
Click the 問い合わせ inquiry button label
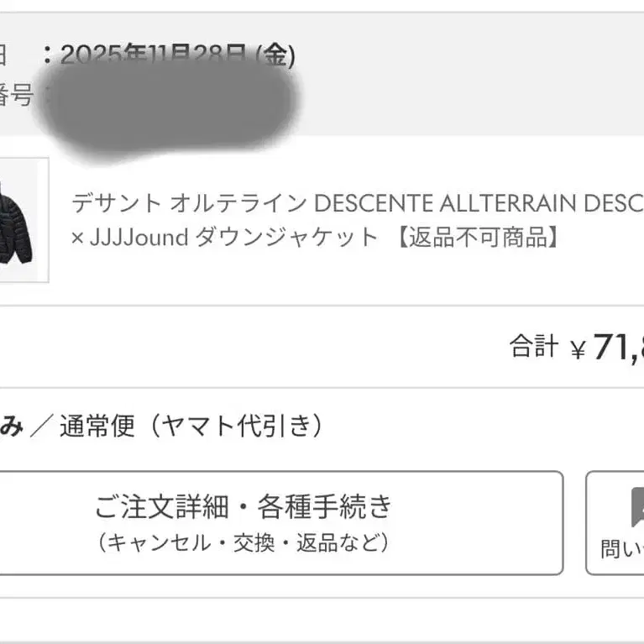[x=623, y=550]
